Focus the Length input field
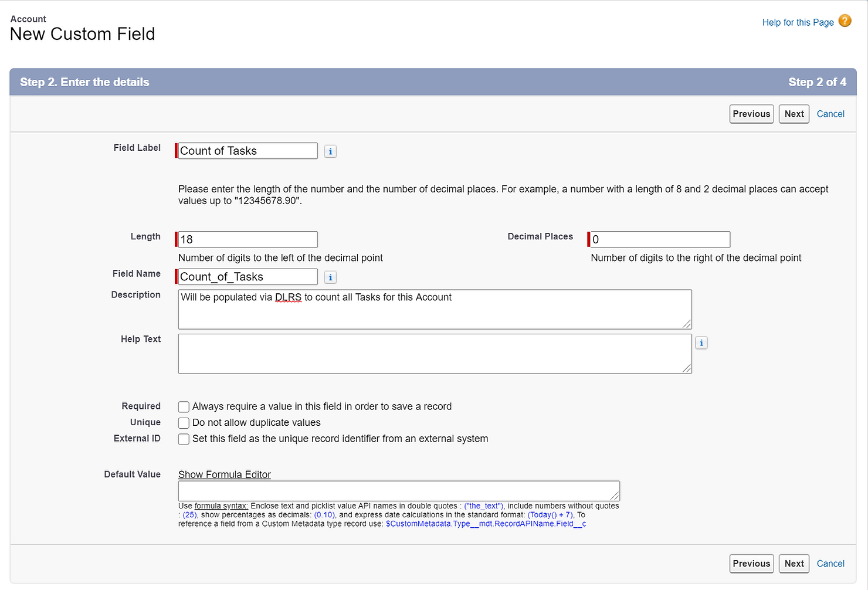The width and height of the screenshot is (868, 590). point(247,239)
